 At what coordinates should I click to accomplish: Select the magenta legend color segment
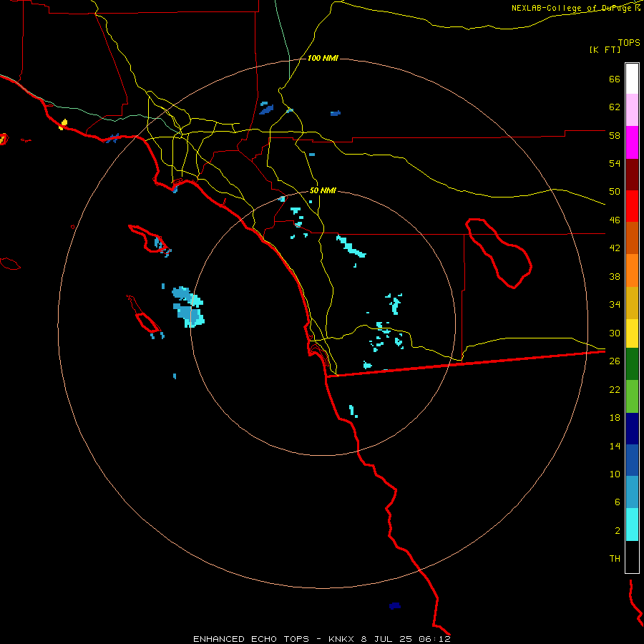coord(632,142)
